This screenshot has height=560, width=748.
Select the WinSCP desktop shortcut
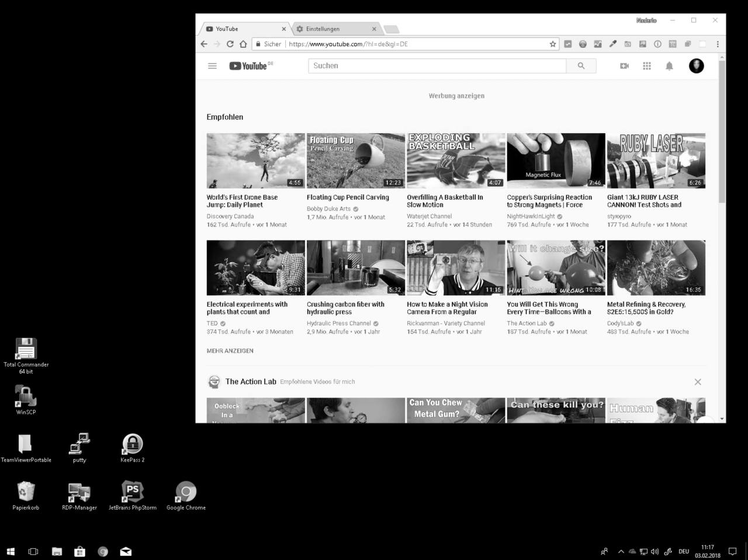[x=26, y=400]
